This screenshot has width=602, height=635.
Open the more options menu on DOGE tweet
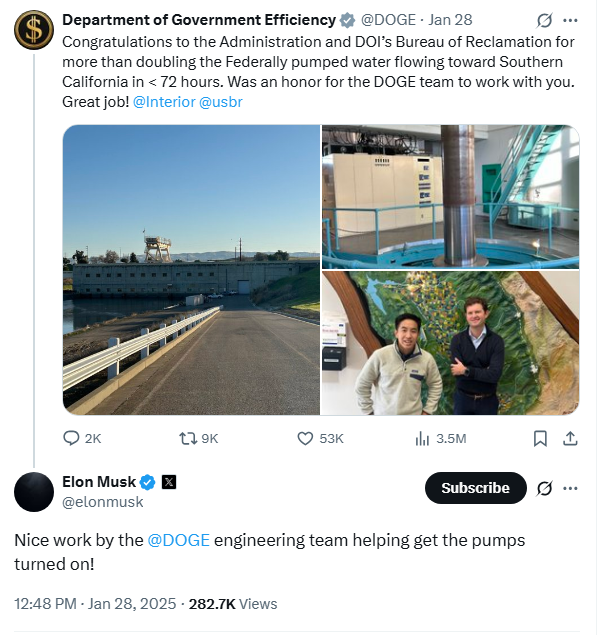click(571, 20)
